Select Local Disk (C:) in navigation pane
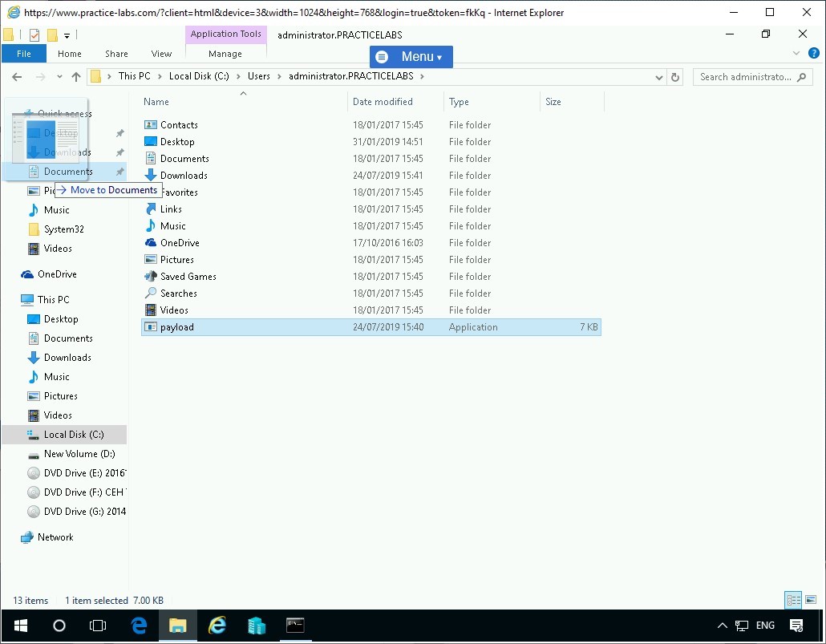The image size is (826, 644). (x=64, y=435)
